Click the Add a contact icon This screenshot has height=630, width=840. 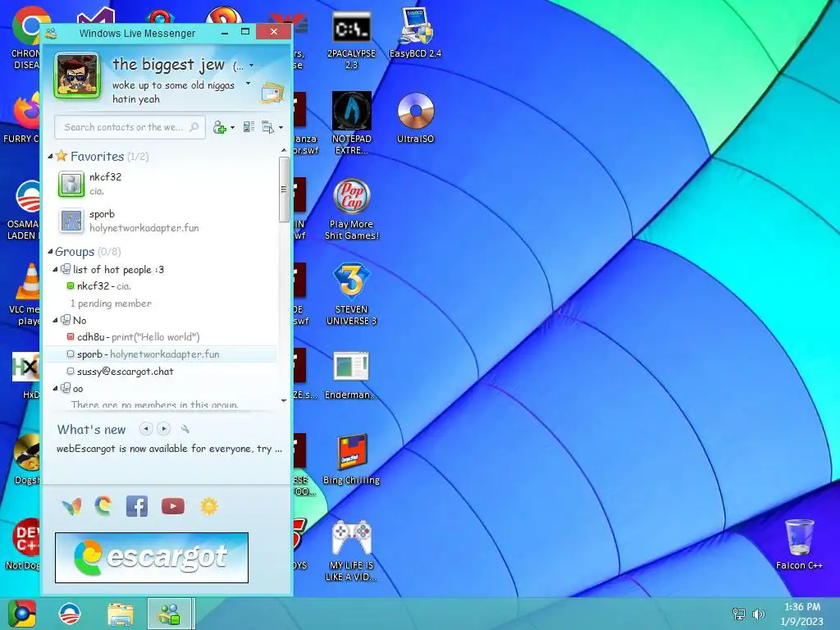tap(220, 127)
